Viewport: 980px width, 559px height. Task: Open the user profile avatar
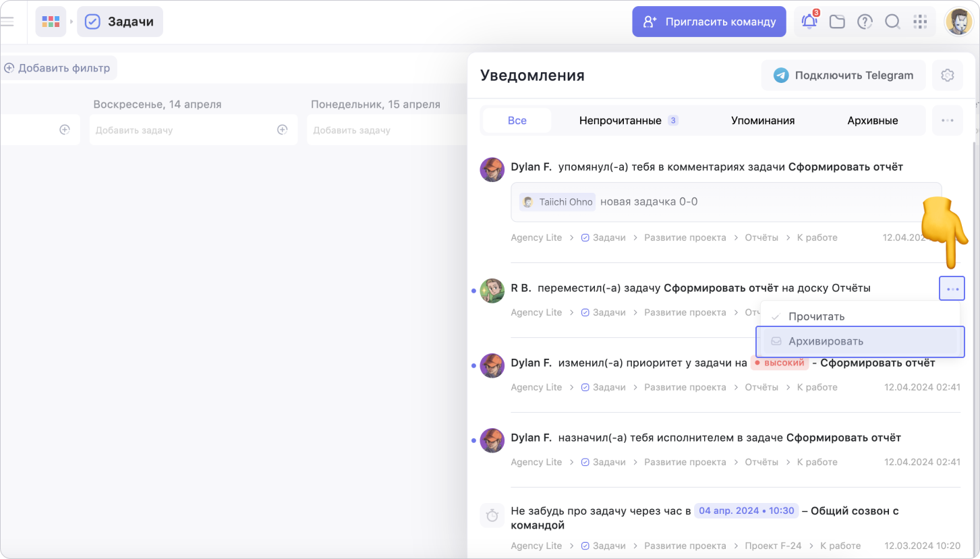click(958, 22)
